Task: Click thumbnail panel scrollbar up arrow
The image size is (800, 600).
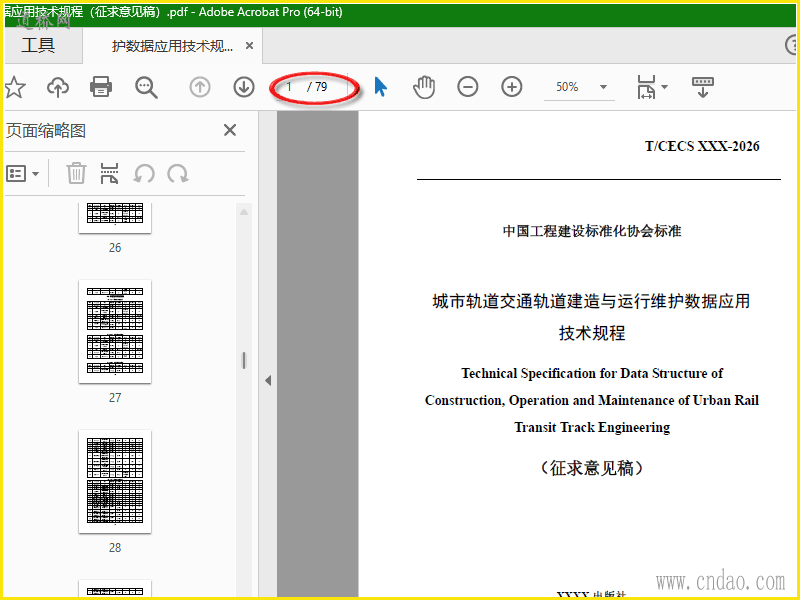Action: pyautogui.click(x=244, y=212)
